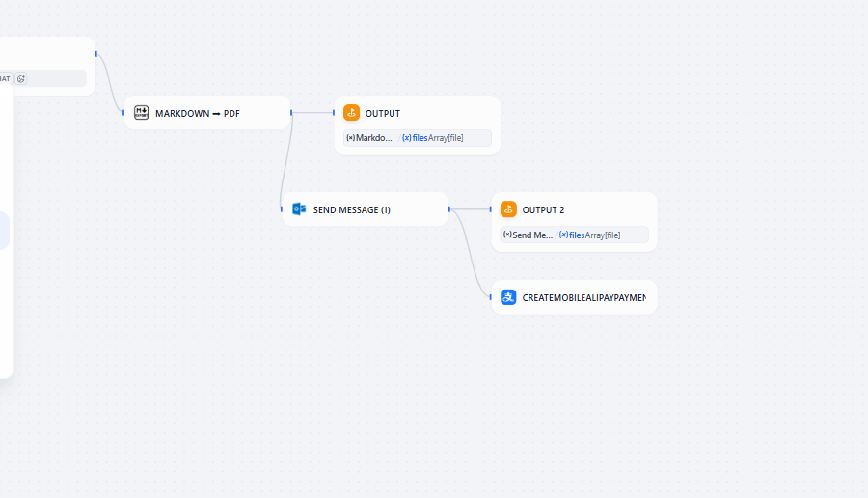Click the variable icon before Send Me... in Output 2

pos(508,235)
